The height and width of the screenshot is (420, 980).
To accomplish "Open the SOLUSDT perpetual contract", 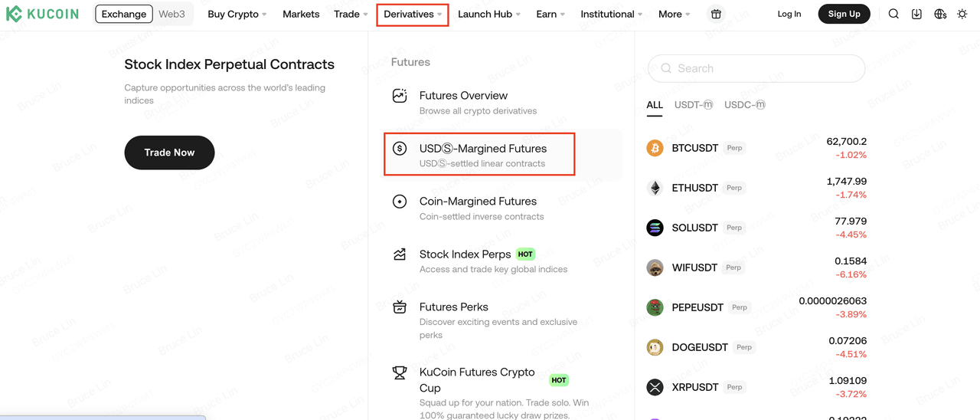I will pyautogui.click(x=756, y=228).
